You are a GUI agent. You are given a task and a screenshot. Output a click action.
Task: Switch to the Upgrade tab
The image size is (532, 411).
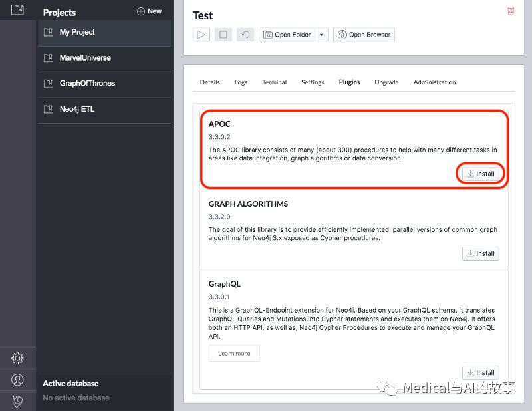387,82
